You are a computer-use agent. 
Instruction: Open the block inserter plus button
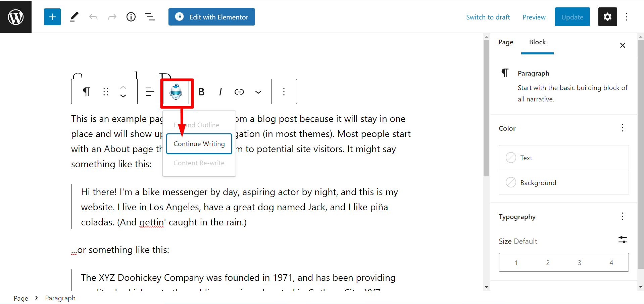click(x=52, y=17)
